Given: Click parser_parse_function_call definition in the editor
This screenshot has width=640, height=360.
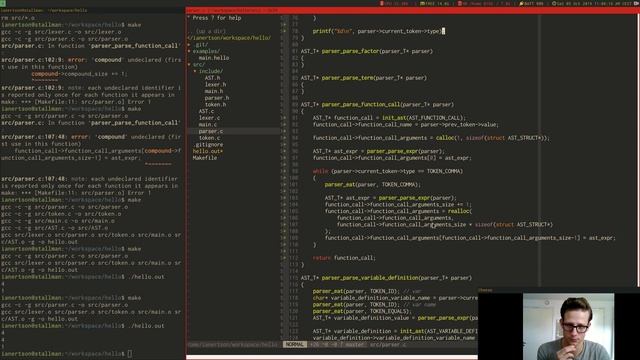Looking at the screenshot, I should (x=361, y=104).
